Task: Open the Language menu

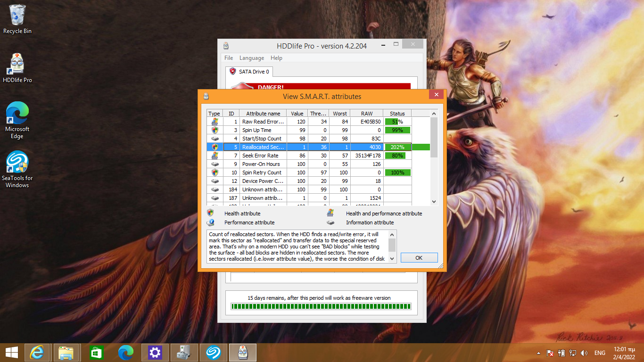Action: (251, 58)
